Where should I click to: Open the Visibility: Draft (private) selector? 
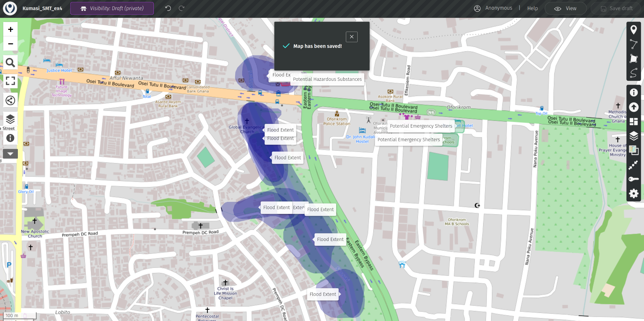112,8
